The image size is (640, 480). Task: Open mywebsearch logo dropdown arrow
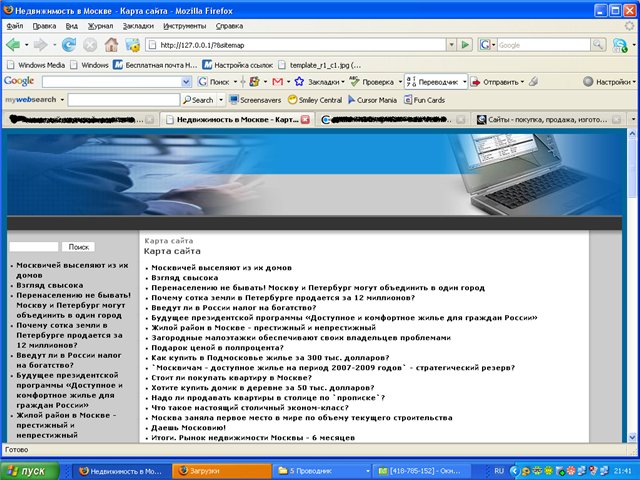[x=62, y=100]
